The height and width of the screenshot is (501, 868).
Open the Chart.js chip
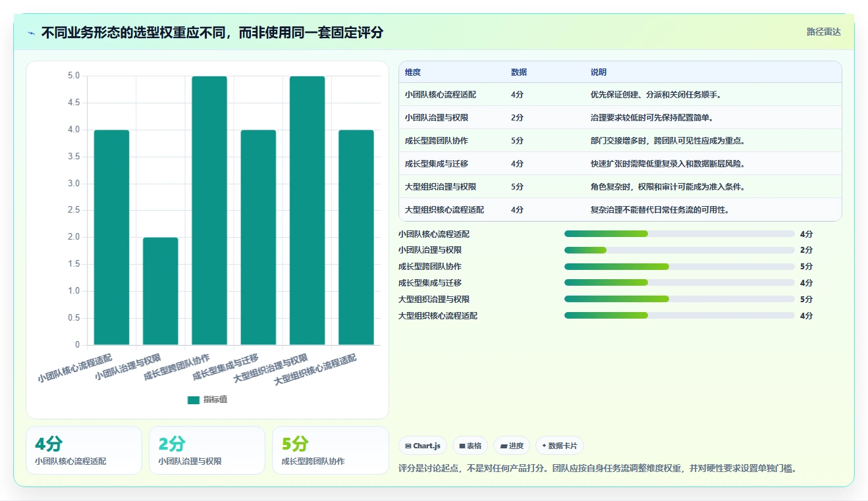pos(423,446)
